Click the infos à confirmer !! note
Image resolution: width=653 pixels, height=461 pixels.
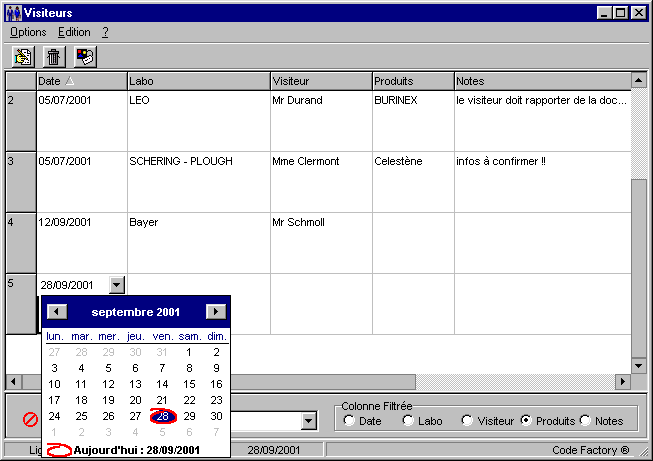543,182
